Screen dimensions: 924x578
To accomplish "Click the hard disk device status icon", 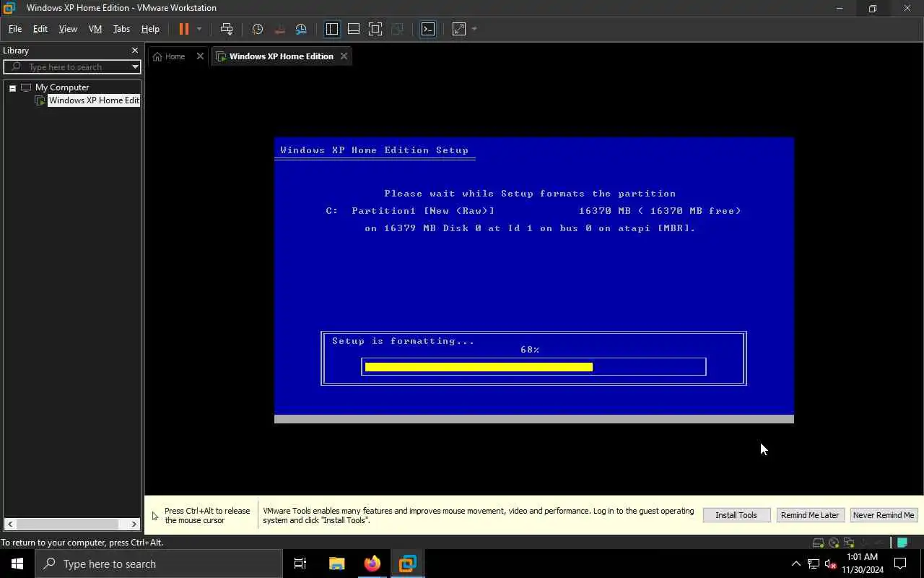I will 818,543.
